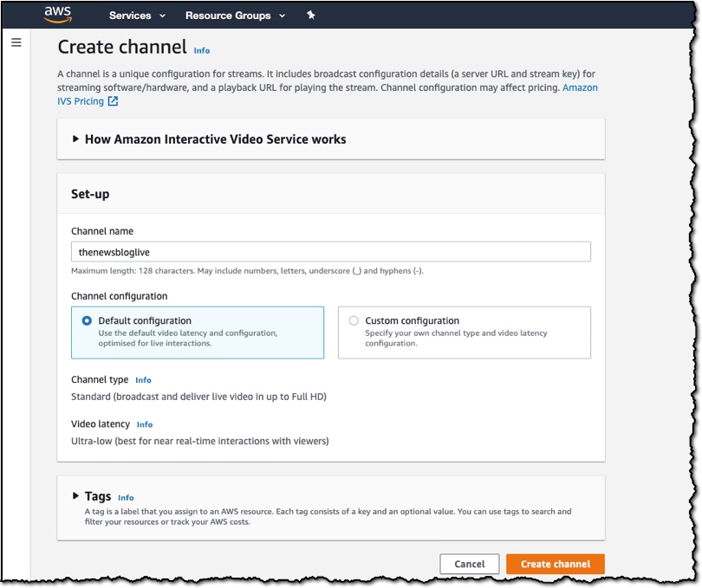
Task: Click the Cancel button
Action: coord(469,564)
